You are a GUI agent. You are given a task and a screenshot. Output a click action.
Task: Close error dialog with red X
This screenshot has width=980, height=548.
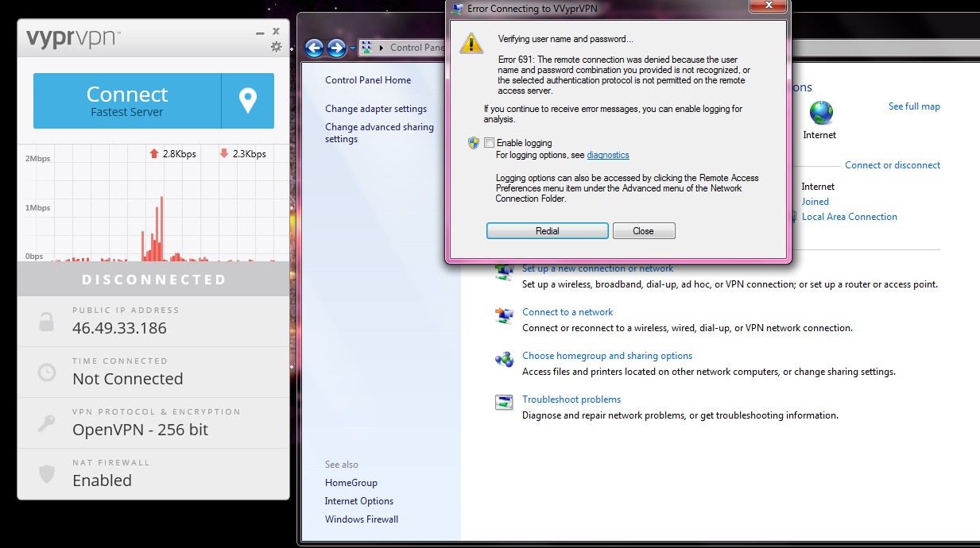tap(769, 6)
